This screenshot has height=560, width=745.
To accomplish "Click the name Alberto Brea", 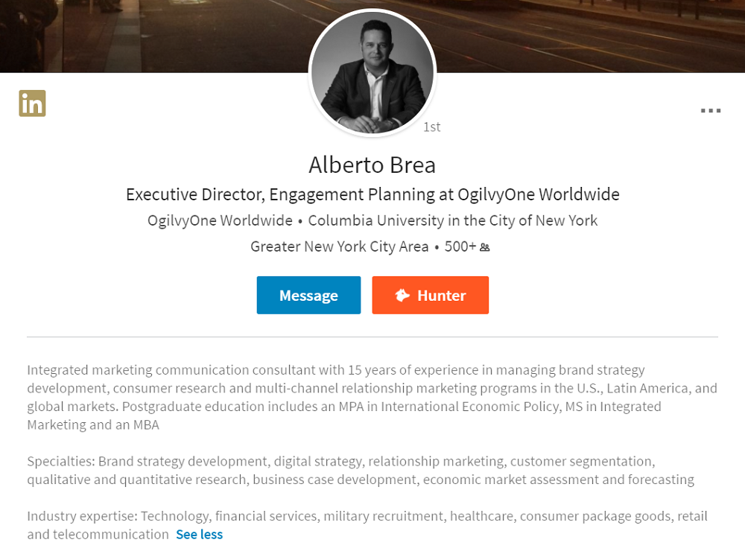I will click(372, 165).
